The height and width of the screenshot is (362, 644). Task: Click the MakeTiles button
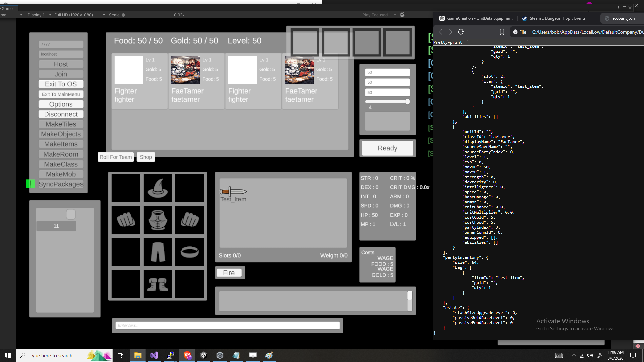pos(61,124)
